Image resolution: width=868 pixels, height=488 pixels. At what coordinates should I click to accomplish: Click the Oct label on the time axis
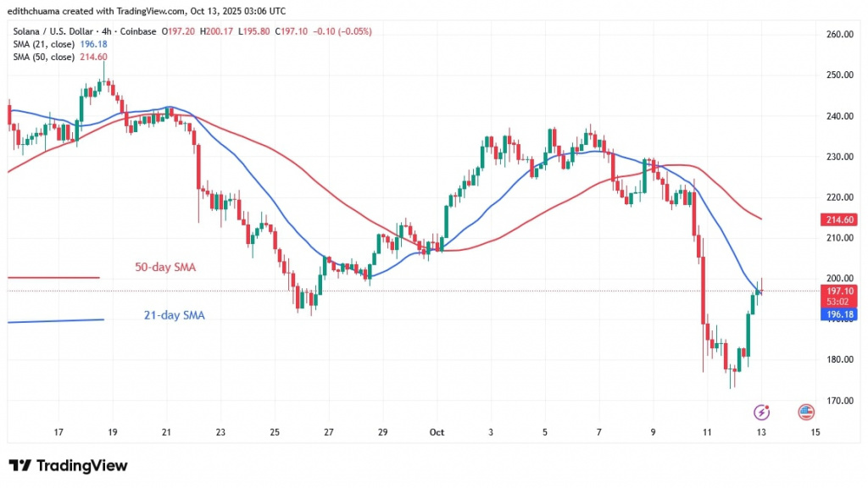point(437,432)
